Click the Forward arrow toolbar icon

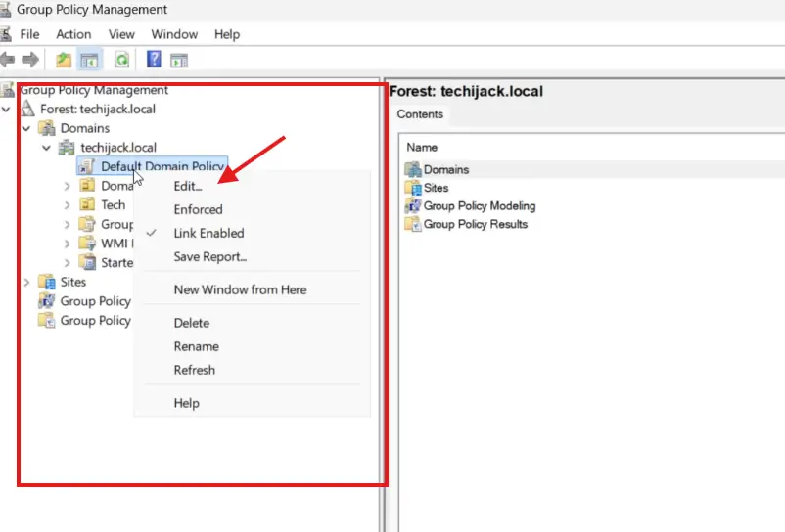pyautogui.click(x=29, y=61)
